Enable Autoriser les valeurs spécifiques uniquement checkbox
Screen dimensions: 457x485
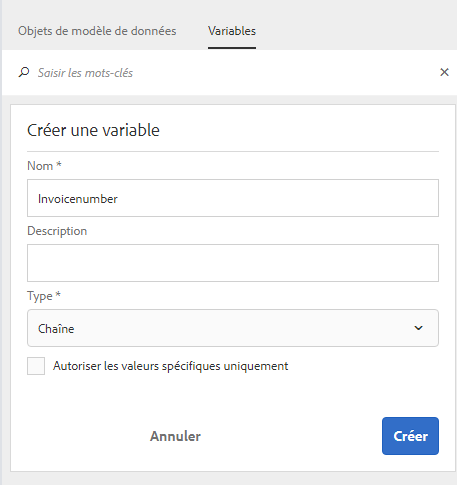[x=36, y=366]
